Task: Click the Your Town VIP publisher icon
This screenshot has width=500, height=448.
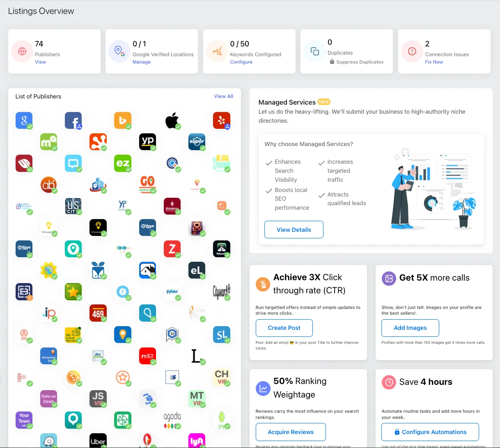Action: click(24, 420)
